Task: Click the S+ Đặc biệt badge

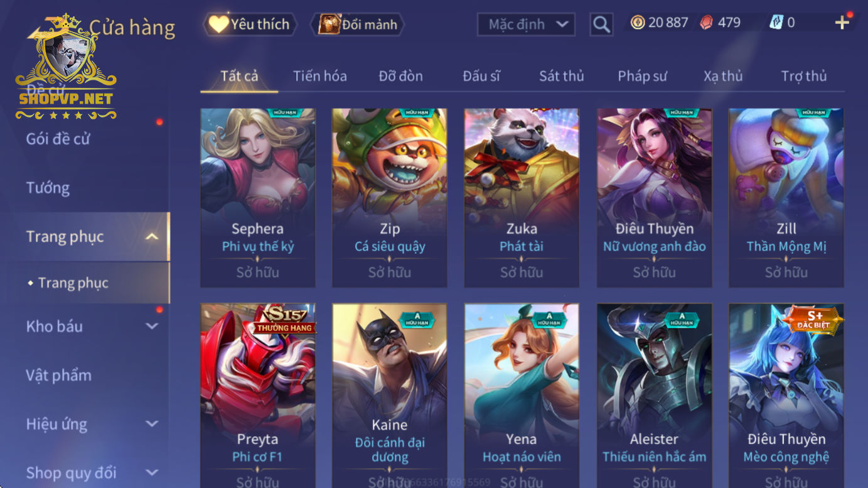Action: tap(814, 319)
